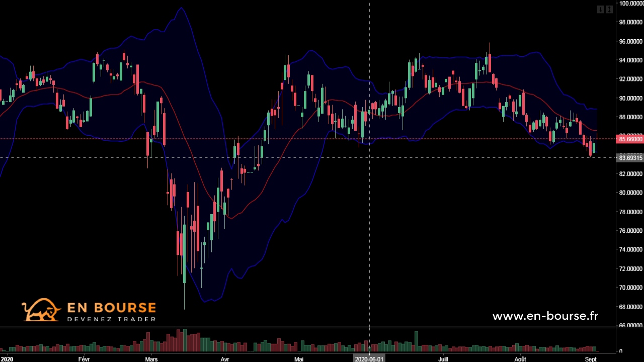This screenshot has height=362, width=644.
Task: Click the 74.00000 price axis label
Action: (631, 249)
